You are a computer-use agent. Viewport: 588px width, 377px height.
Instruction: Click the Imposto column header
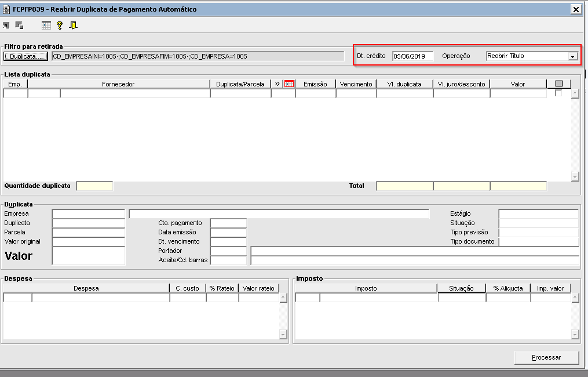coord(366,288)
